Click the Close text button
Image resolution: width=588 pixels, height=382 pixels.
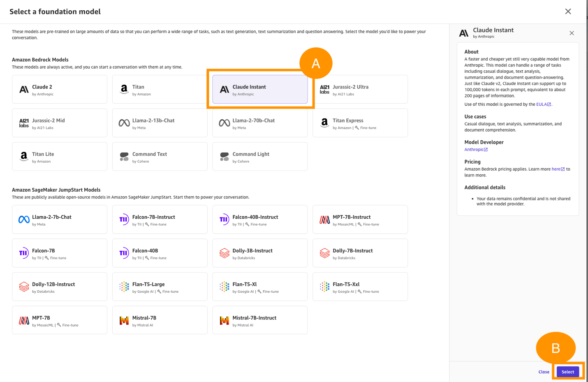(x=544, y=372)
